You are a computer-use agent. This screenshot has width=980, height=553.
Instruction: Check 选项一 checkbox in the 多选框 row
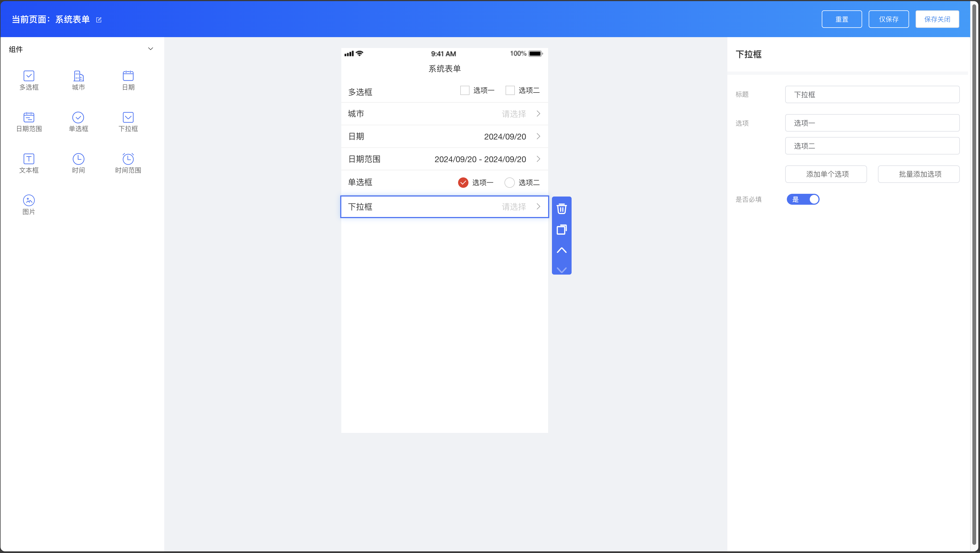[465, 90]
